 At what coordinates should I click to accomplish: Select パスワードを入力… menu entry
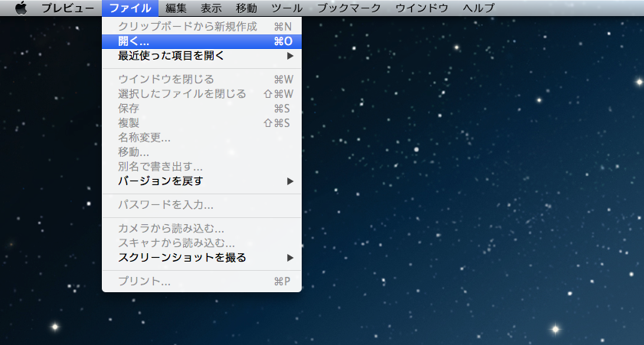201,205
